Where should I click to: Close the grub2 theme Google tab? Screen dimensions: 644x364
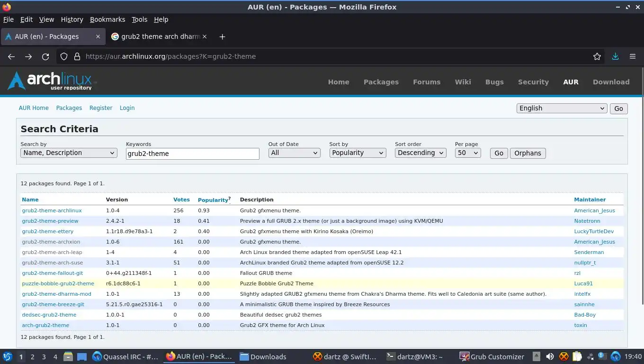pyautogui.click(x=205, y=36)
